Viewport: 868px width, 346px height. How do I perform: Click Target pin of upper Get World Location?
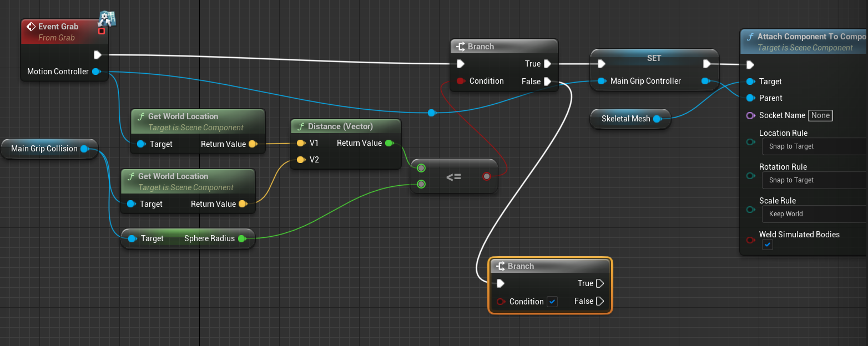[x=141, y=144]
